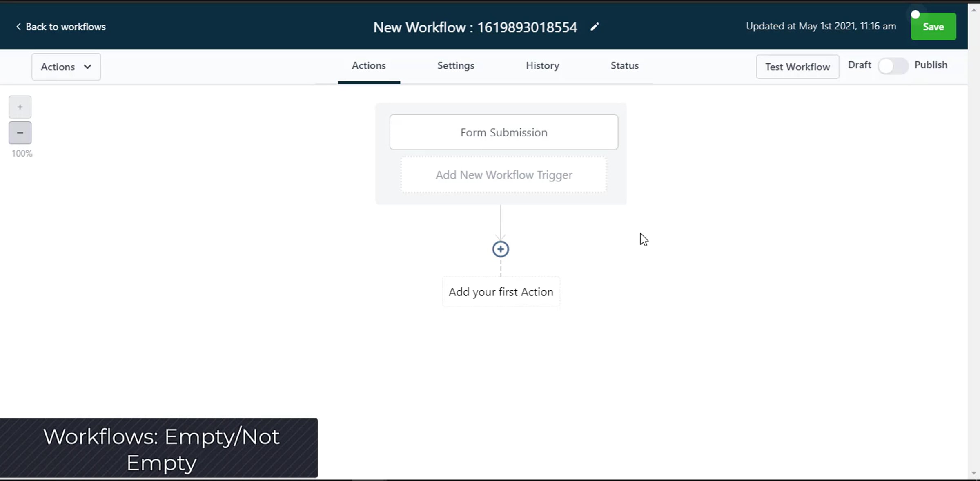Open the Form Submission trigger

503,132
